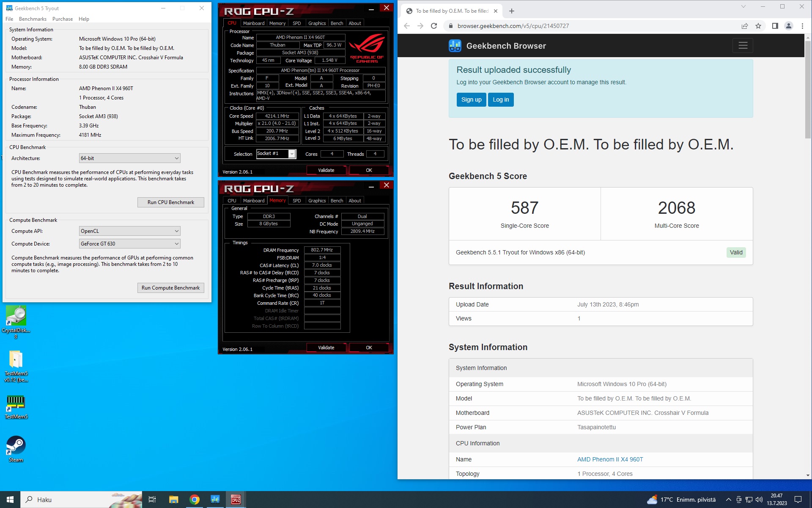Open Chrome tab search chevron
The width and height of the screenshot is (812, 508).
pyautogui.click(x=743, y=7)
